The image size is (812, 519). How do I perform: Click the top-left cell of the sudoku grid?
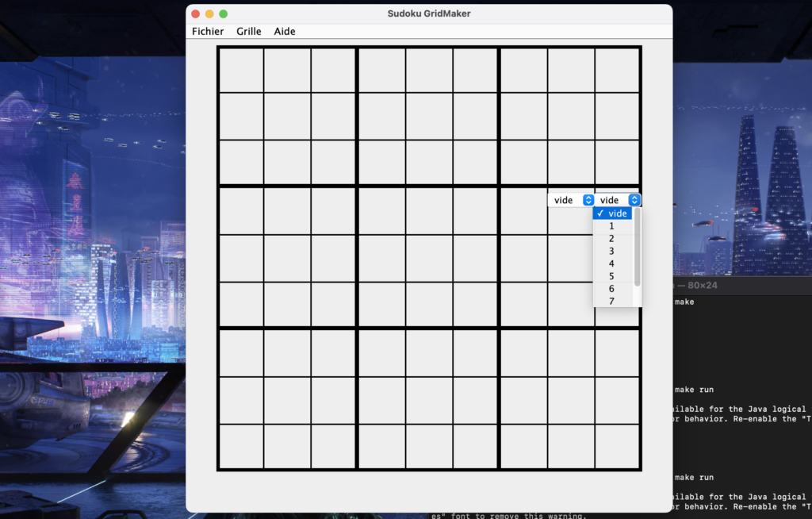coord(241,70)
